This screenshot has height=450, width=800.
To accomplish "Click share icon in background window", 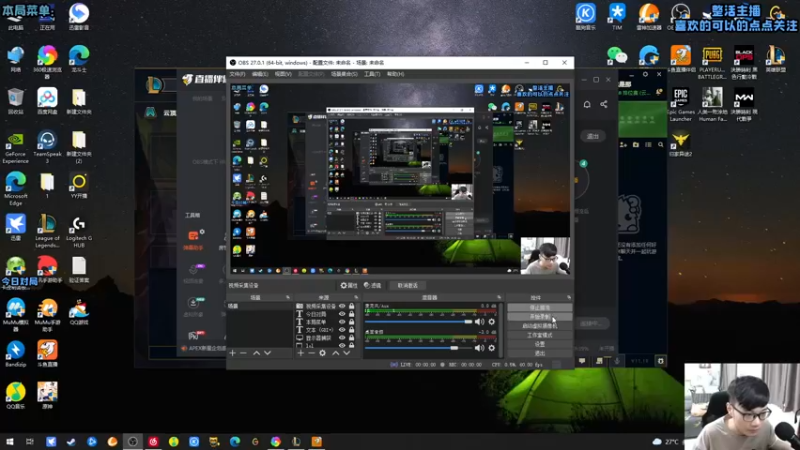I will 604,104.
